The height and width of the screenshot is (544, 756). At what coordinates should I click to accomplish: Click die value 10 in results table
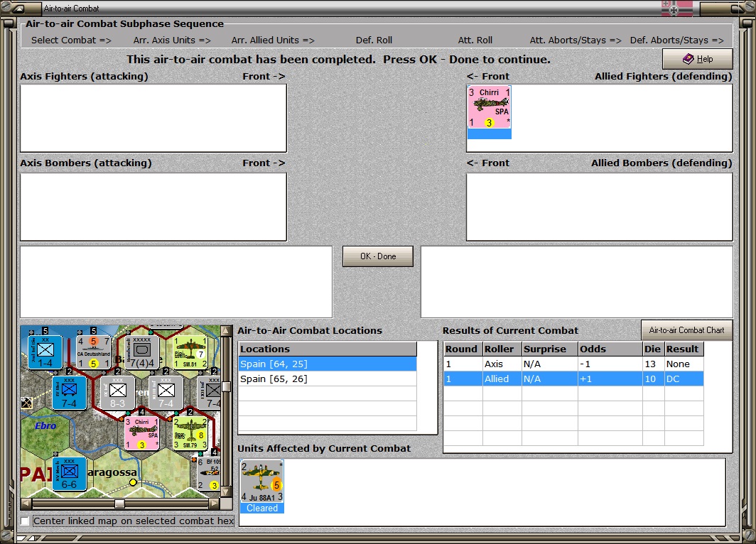click(x=653, y=379)
